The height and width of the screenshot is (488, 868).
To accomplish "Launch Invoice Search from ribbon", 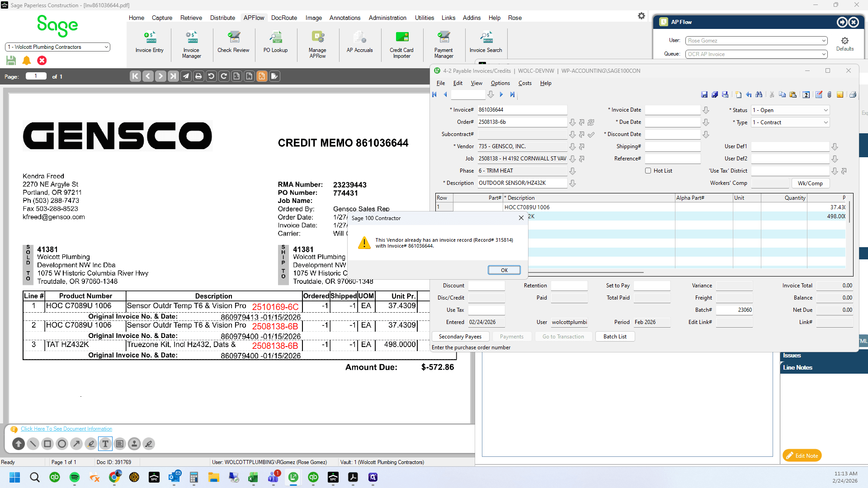I will [x=486, y=42].
